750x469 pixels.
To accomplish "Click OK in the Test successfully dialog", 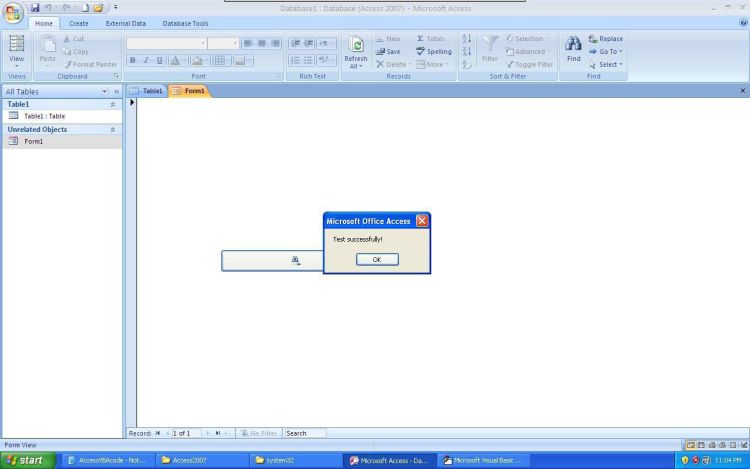I will [x=377, y=260].
